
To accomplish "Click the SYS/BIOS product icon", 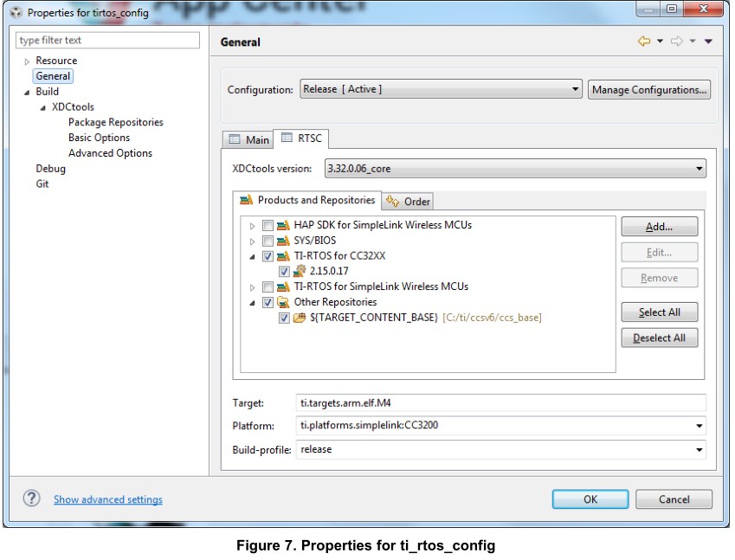I will click(283, 241).
